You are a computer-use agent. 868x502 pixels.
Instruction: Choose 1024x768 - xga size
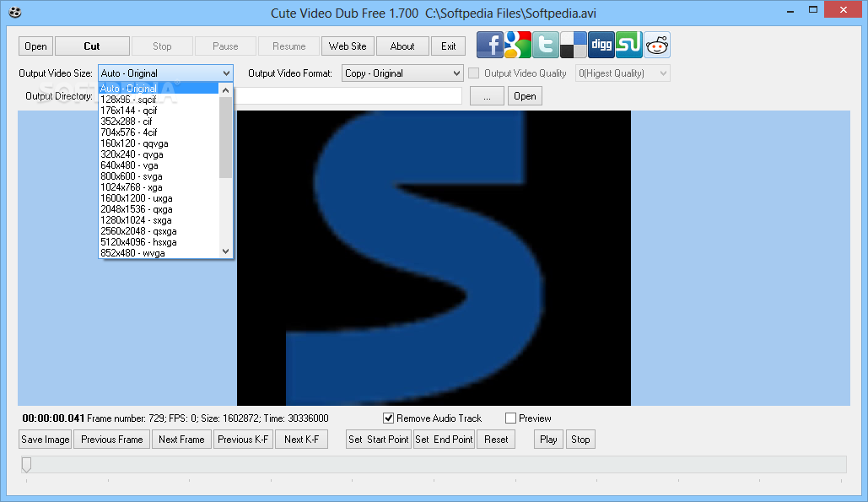pyautogui.click(x=159, y=187)
